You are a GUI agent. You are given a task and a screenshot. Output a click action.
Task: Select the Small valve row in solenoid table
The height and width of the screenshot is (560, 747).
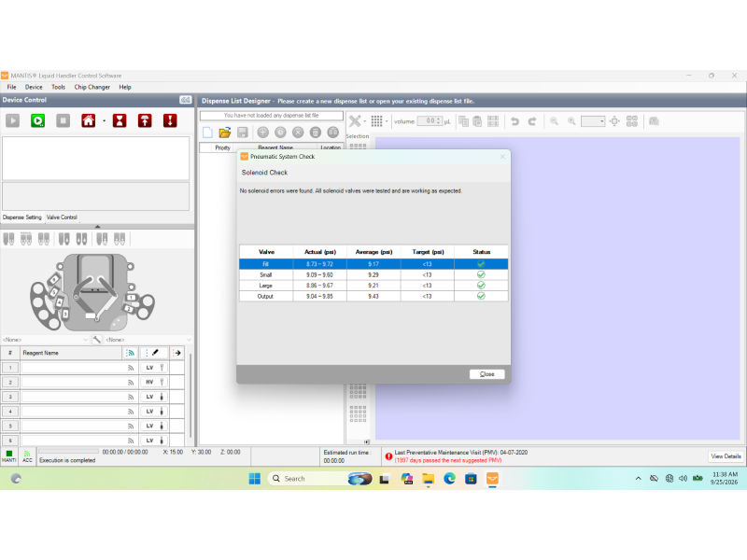(x=373, y=274)
